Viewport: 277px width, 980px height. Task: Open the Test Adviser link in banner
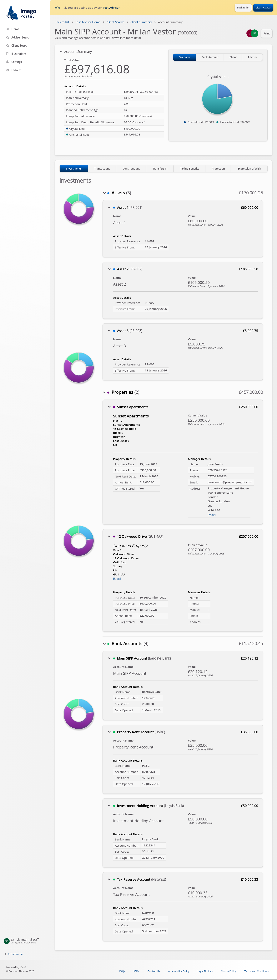tap(111, 8)
